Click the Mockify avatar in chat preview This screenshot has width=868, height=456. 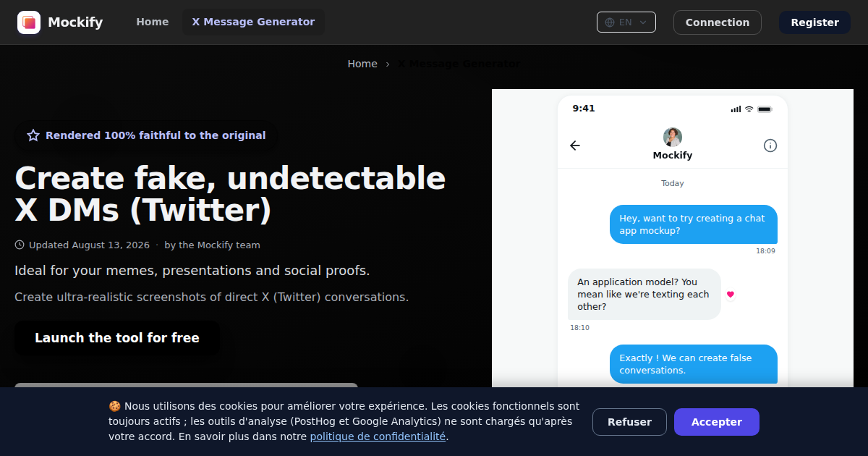[x=673, y=137]
